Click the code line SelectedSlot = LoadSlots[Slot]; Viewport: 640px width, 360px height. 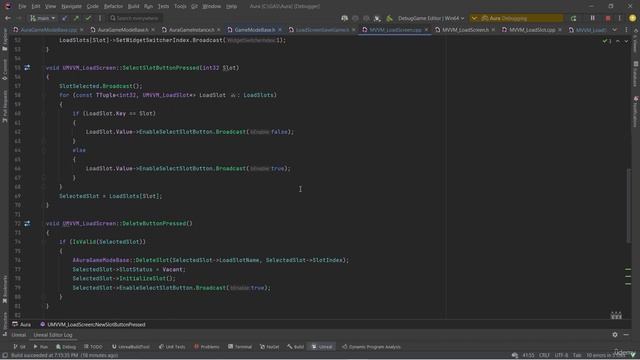pyautogui.click(x=111, y=196)
